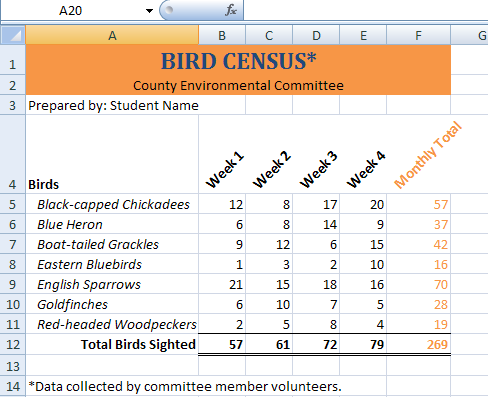Image resolution: width=488 pixels, height=397 pixels.
Task: Click the Select All corner triangle
Action: 13,35
